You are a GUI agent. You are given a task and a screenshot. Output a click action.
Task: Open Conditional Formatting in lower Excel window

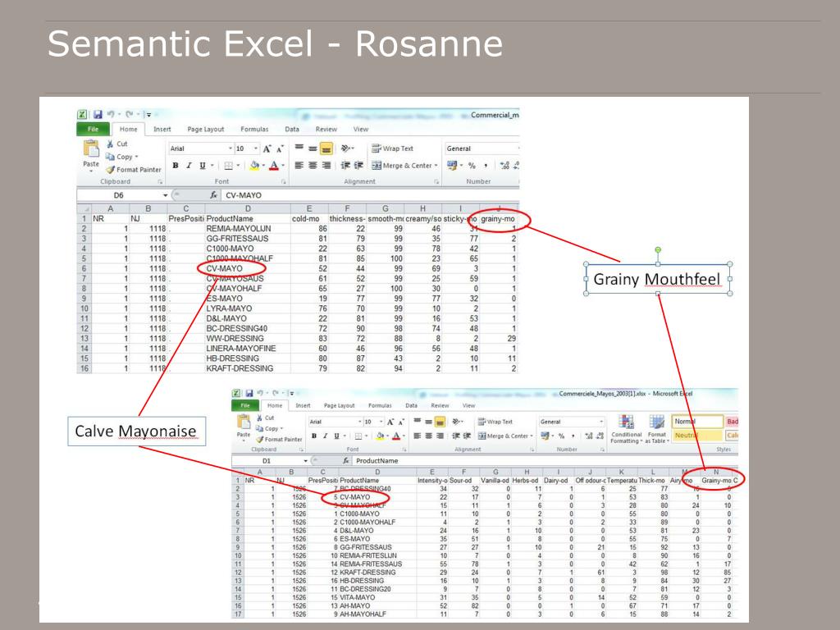tap(626, 430)
